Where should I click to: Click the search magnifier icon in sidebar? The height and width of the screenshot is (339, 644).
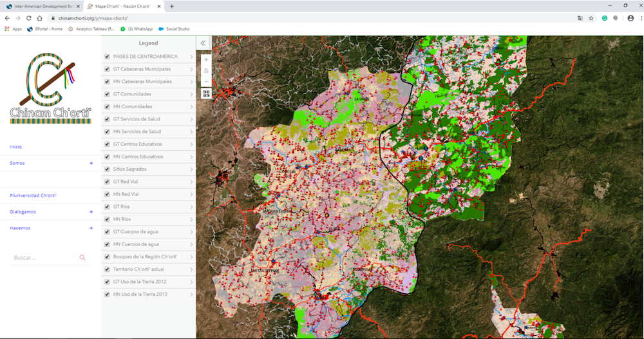click(82, 258)
